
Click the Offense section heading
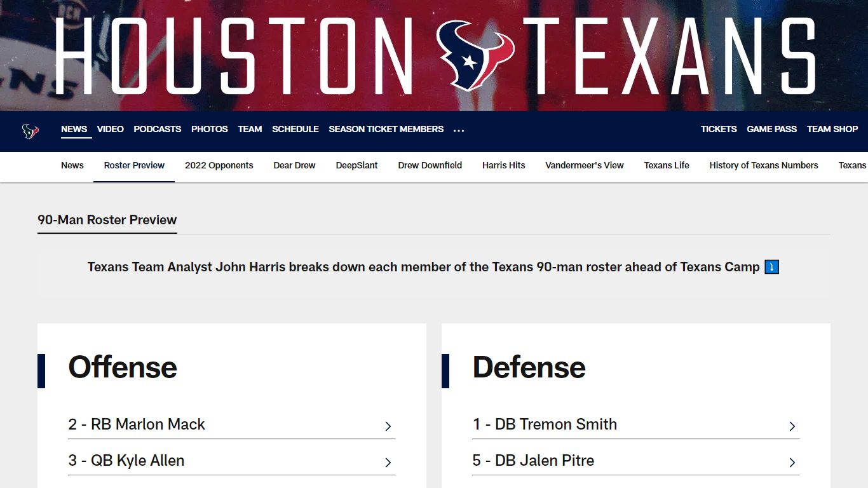[x=123, y=367]
